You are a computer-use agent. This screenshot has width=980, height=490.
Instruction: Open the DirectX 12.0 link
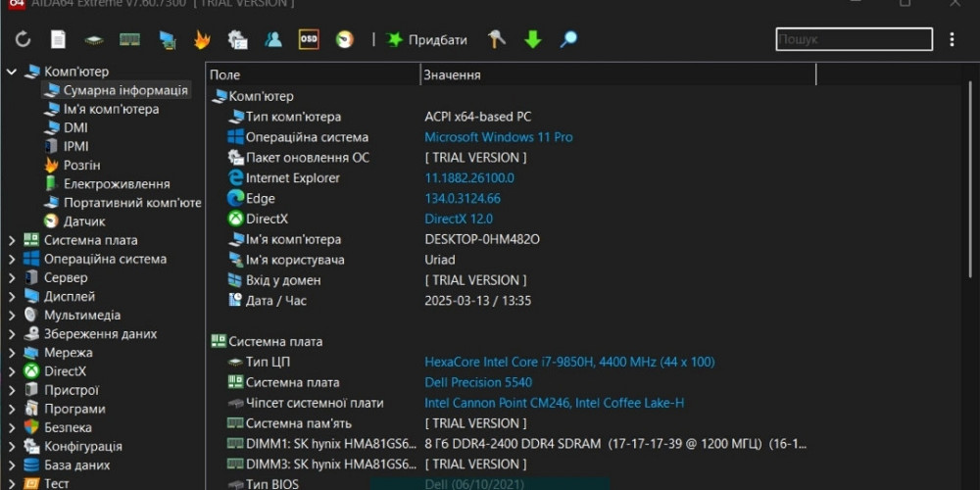click(x=458, y=219)
